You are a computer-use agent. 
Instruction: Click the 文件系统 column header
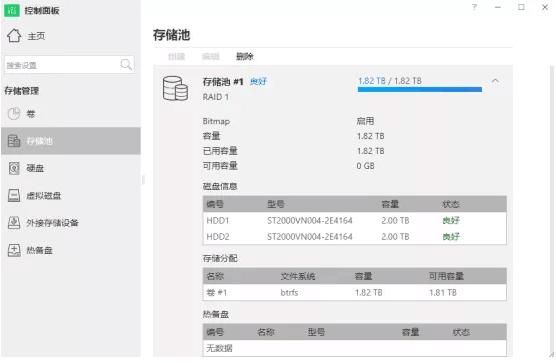click(x=298, y=276)
